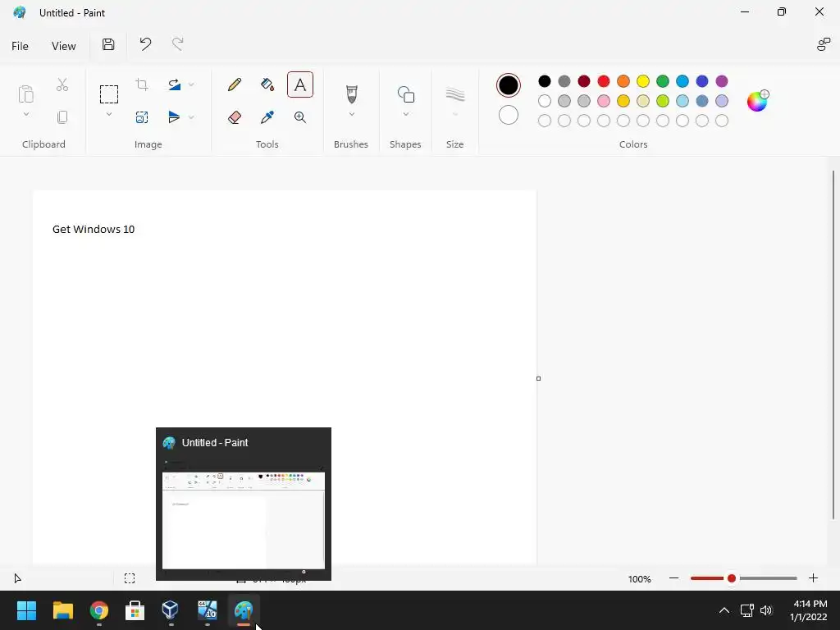Open the Windows Start menu
Viewport: 840px width, 630px height.
coord(26,610)
